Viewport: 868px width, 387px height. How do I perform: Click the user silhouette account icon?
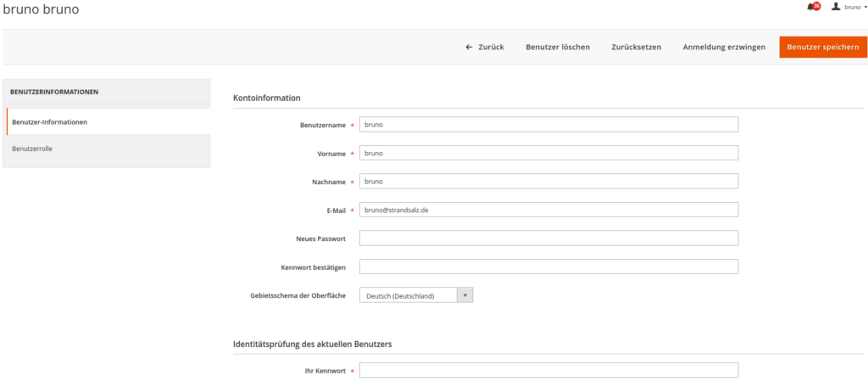click(836, 7)
